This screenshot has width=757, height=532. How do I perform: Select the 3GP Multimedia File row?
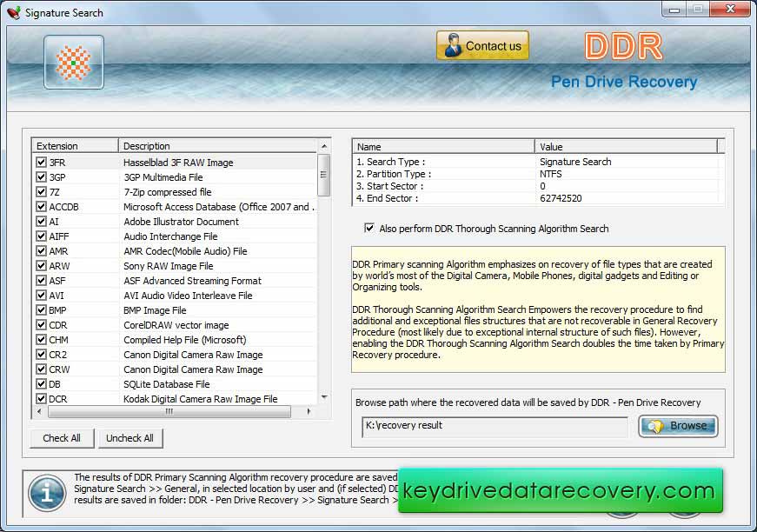point(175,177)
